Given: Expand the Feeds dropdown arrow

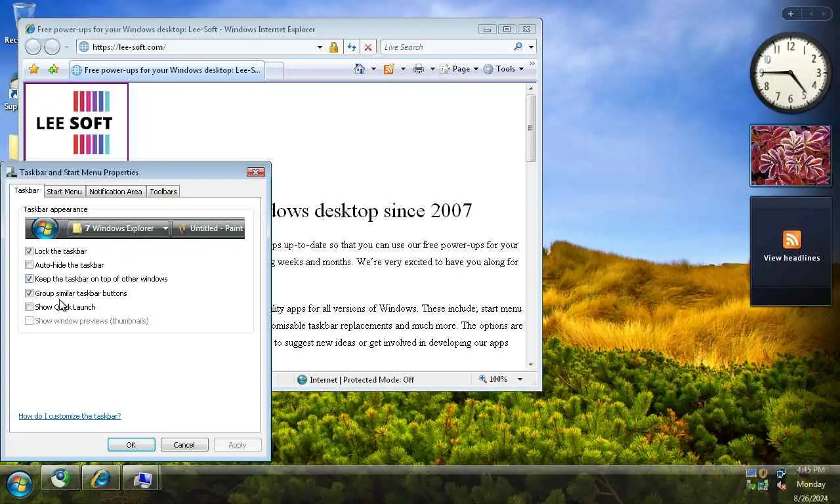Looking at the screenshot, I should [x=403, y=69].
